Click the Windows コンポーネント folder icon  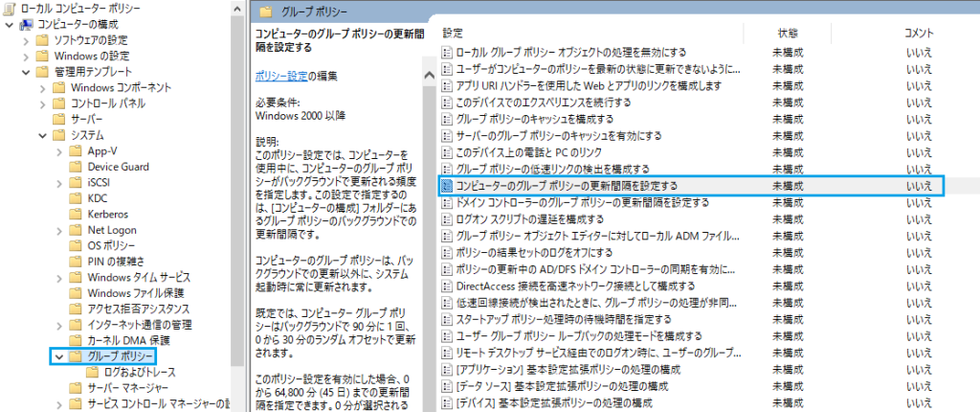[x=58, y=87]
